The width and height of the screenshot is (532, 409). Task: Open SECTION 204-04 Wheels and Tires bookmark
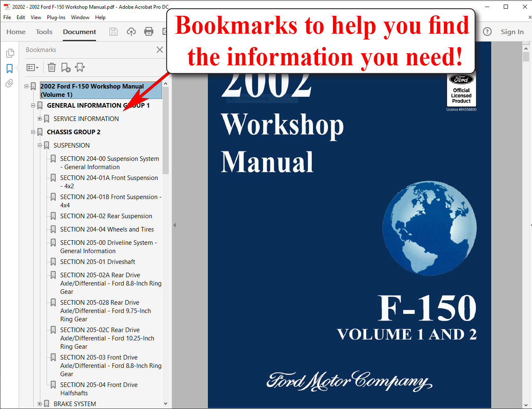(107, 229)
